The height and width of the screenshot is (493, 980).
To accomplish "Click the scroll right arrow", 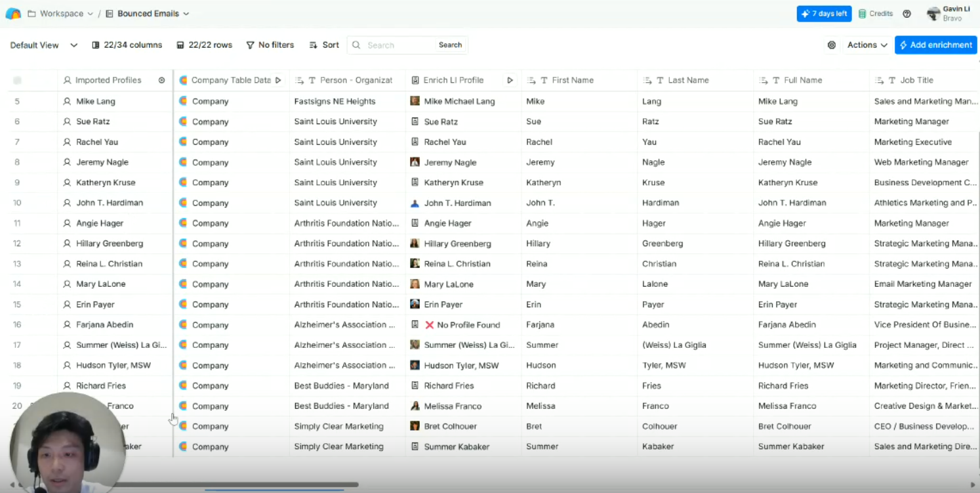I will click(x=973, y=485).
